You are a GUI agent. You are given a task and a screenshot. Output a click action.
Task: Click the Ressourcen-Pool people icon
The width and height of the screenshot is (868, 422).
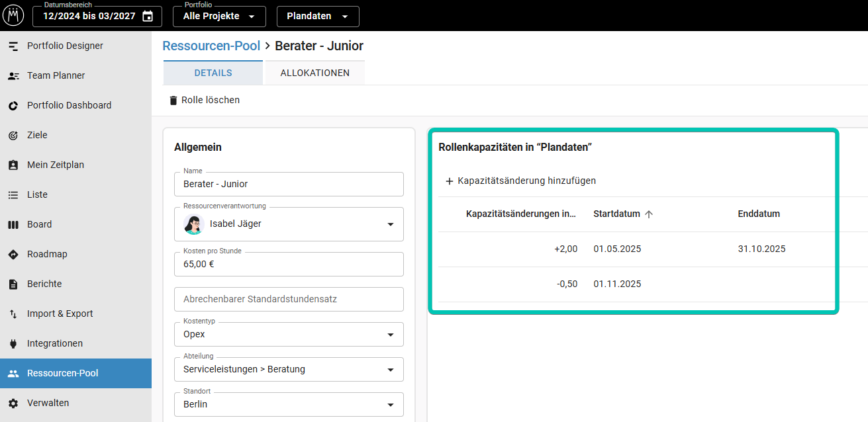13,374
